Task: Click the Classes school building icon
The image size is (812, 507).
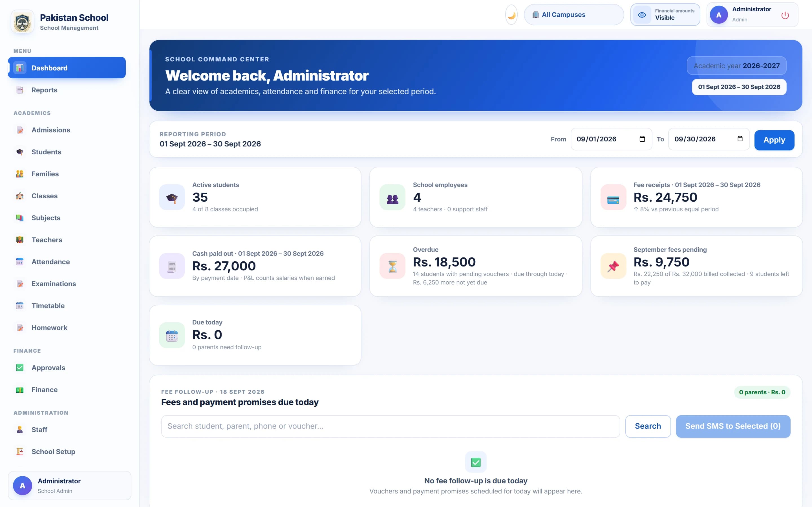Action: [x=20, y=196]
